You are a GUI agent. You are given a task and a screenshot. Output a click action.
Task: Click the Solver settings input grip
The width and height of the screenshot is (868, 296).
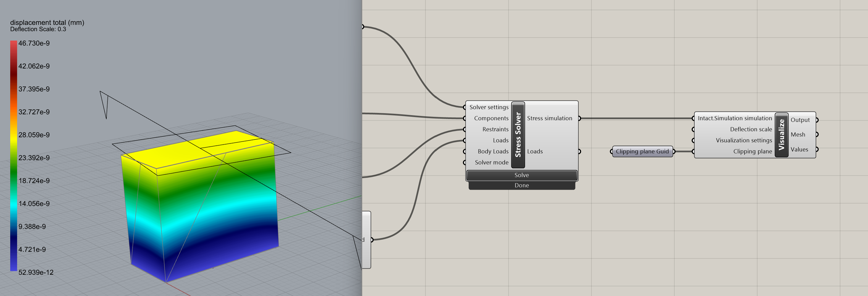click(x=464, y=107)
